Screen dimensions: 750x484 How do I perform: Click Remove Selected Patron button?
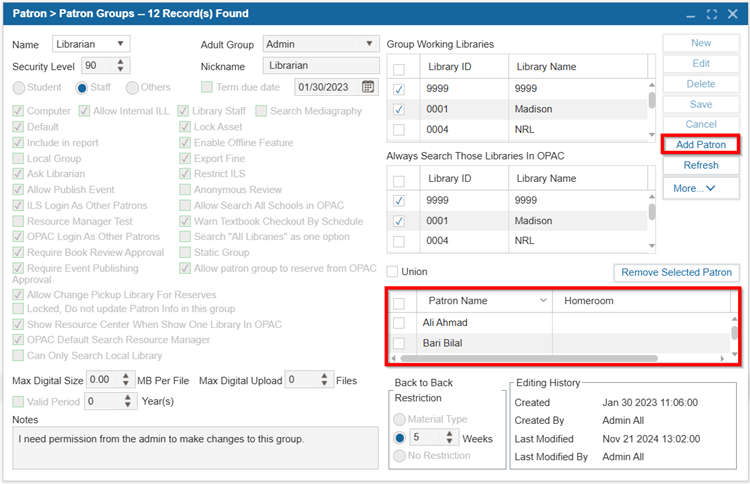[x=676, y=273]
